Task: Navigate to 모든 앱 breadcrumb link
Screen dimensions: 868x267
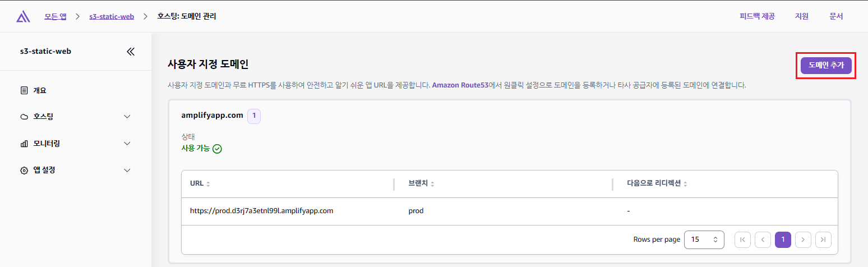Action: pyautogui.click(x=56, y=16)
